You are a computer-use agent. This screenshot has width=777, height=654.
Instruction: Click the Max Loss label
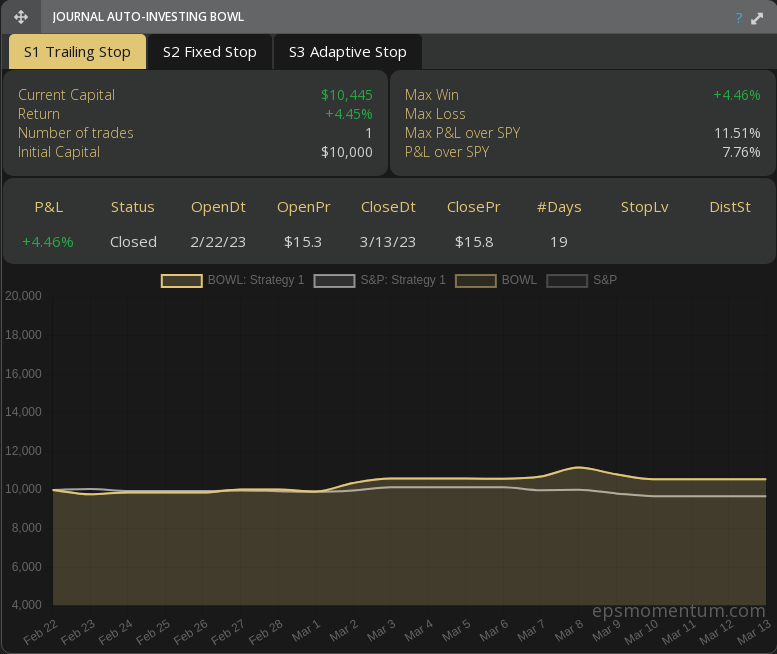click(x=435, y=114)
